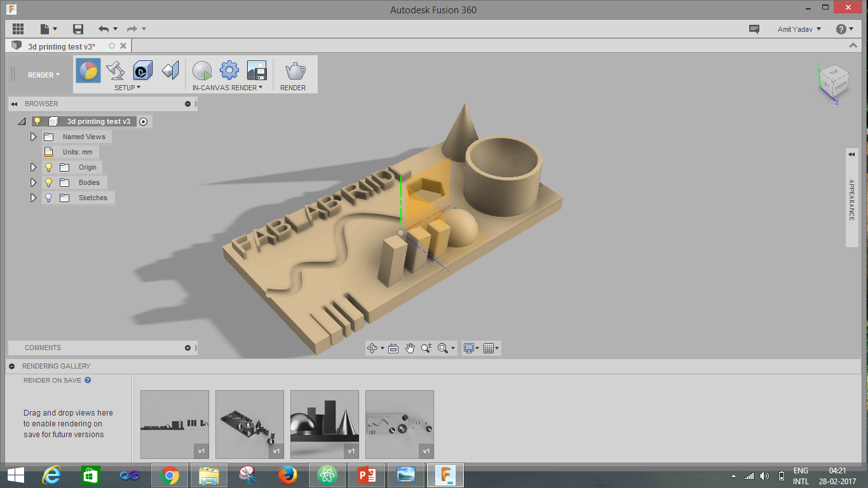Open Grid and Snaps settings icon
868x488 pixels.
coord(489,348)
